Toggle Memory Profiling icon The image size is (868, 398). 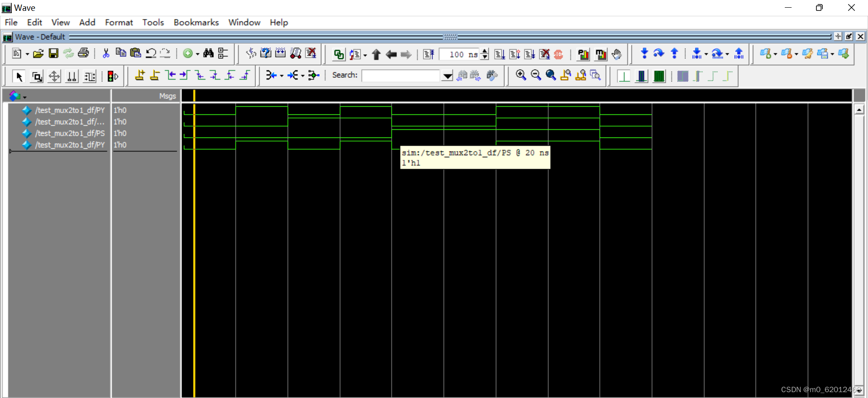600,55
